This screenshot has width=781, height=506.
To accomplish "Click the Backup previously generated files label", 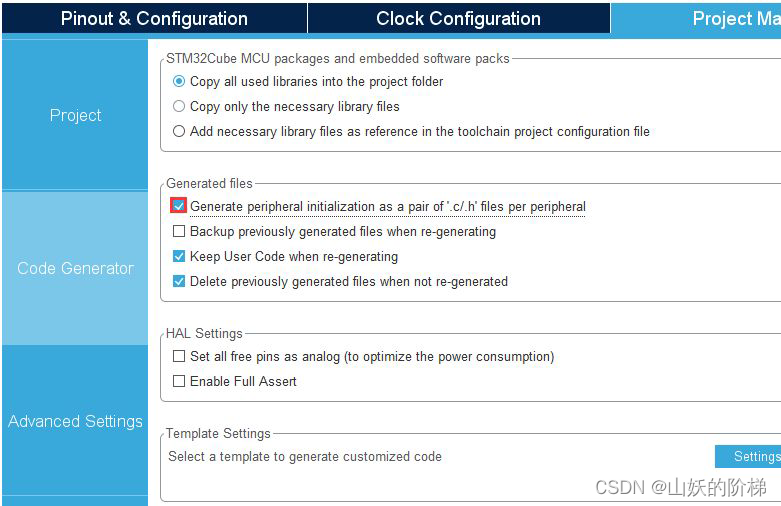I will coord(343,232).
